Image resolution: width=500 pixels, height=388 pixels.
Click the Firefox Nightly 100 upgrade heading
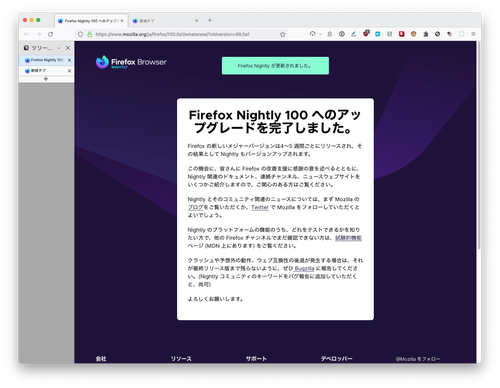click(275, 121)
